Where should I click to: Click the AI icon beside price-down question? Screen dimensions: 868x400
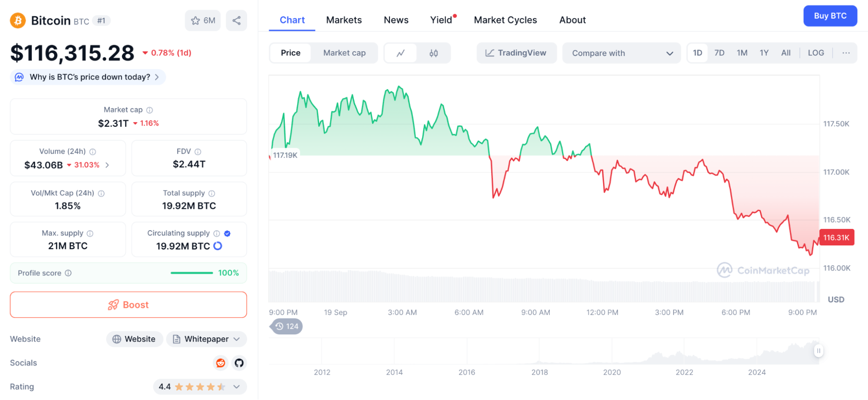pos(19,77)
